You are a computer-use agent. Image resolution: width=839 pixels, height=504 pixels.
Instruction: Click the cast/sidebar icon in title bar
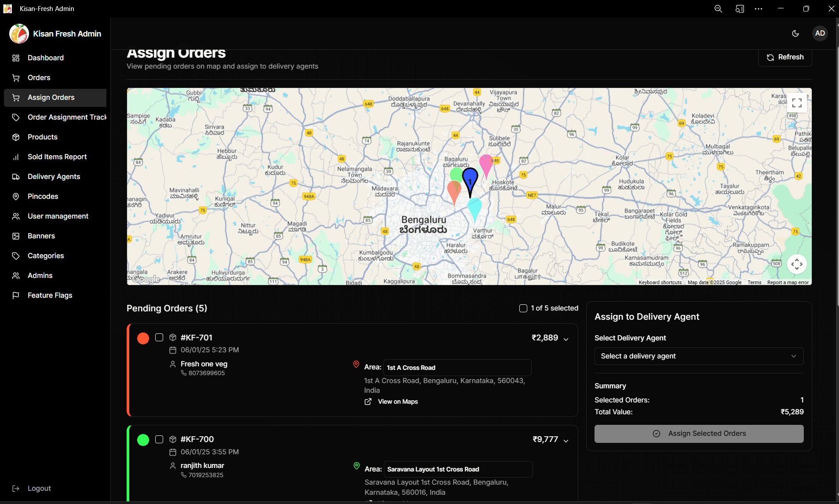click(x=740, y=9)
